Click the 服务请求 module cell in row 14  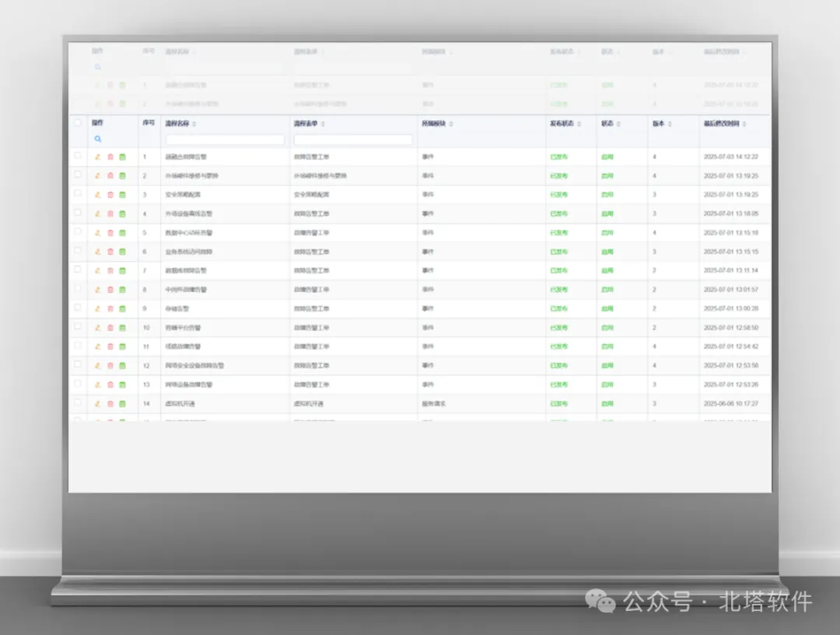click(x=434, y=403)
